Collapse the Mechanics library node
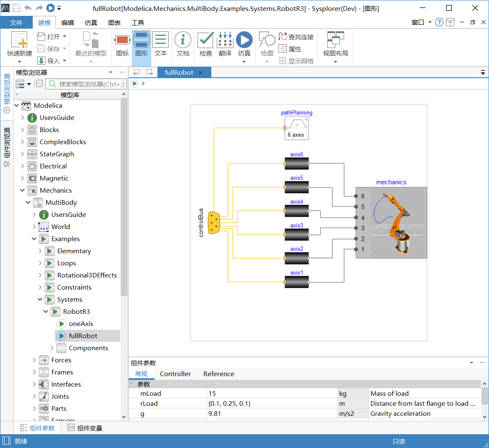 (x=23, y=191)
